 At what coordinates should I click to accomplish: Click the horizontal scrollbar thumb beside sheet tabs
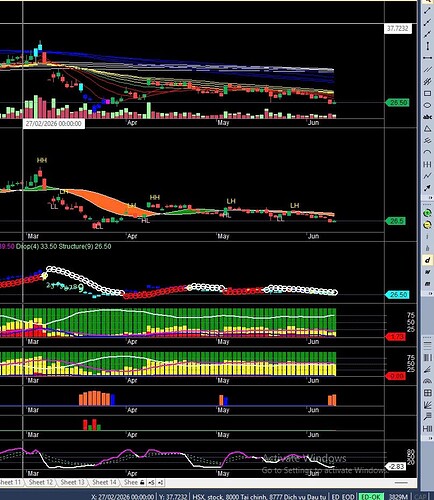coord(401,482)
